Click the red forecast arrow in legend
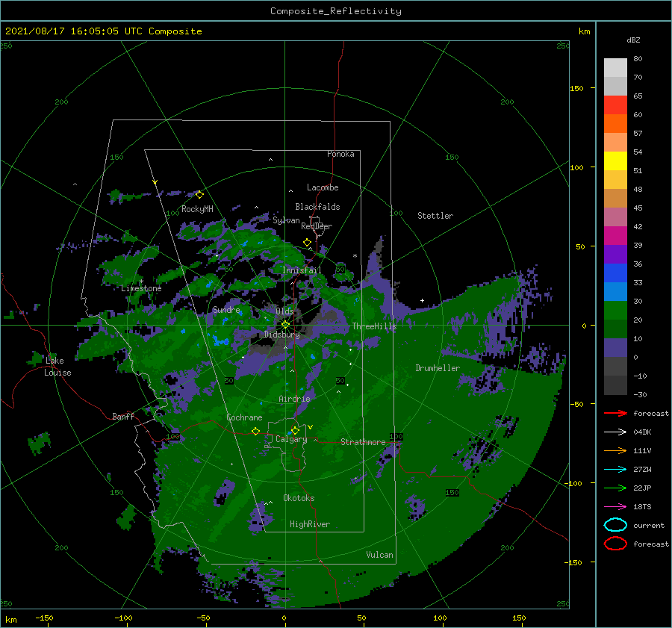Image resolution: width=672 pixels, height=628 pixels. coord(615,413)
